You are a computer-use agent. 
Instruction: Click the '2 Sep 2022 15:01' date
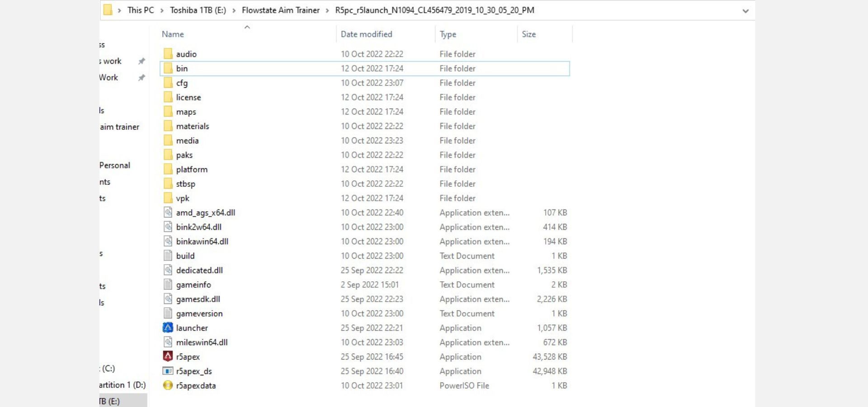point(370,285)
